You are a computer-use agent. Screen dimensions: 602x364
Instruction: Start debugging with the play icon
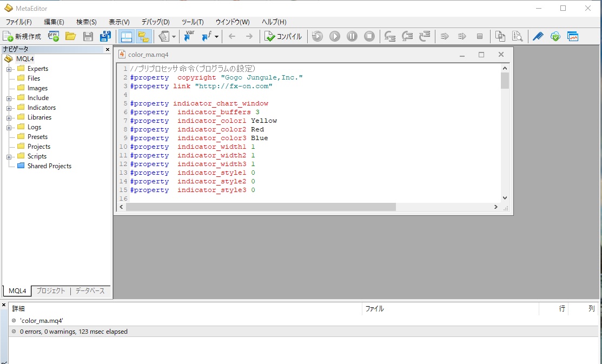point(335,36)
